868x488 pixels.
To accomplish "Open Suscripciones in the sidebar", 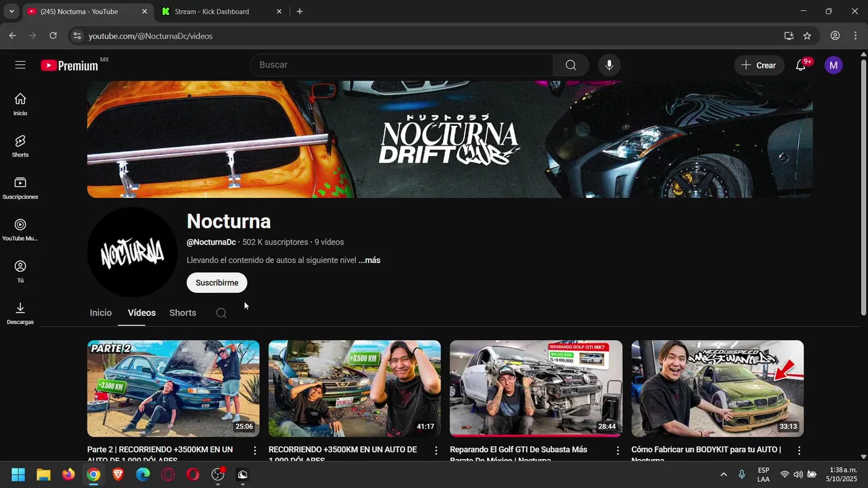I will (x=20, y=188).
